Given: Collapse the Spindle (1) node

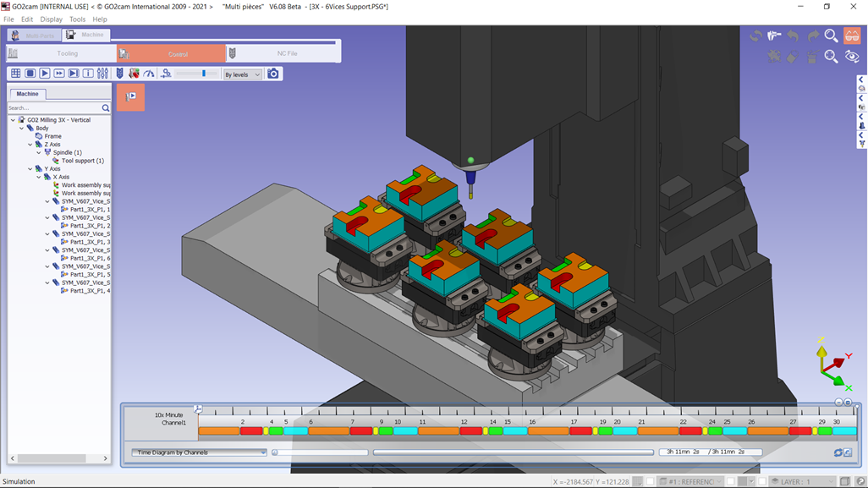Looking at the screenshot, I should [39, 153].
